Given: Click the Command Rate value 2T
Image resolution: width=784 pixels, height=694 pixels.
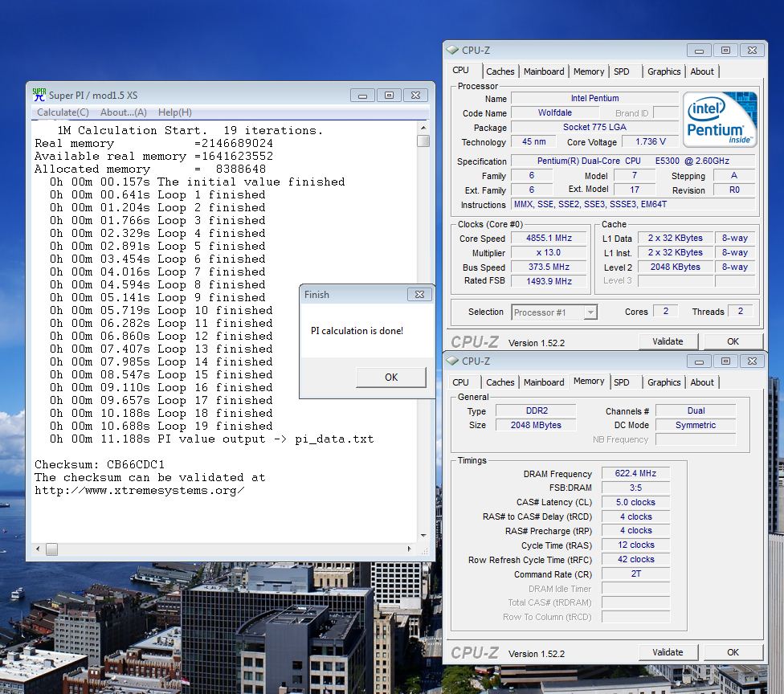Looking at the screenshot, I should pos(635,574).
